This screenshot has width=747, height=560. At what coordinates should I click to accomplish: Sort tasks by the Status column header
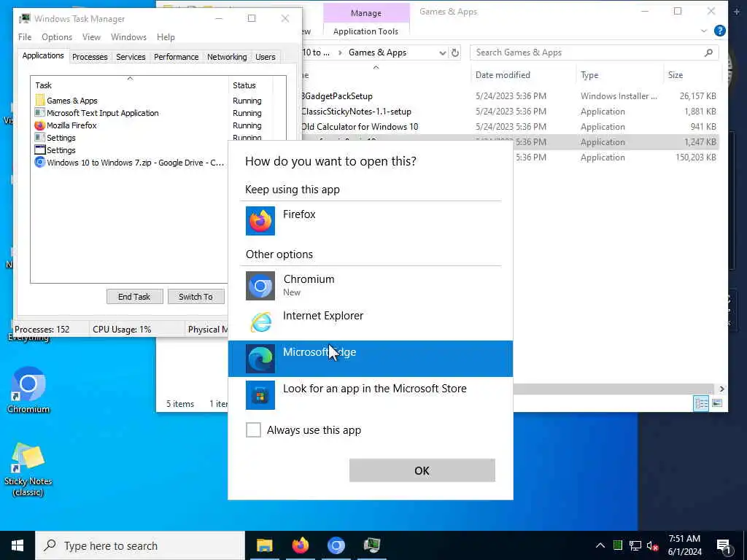[251, 85]
